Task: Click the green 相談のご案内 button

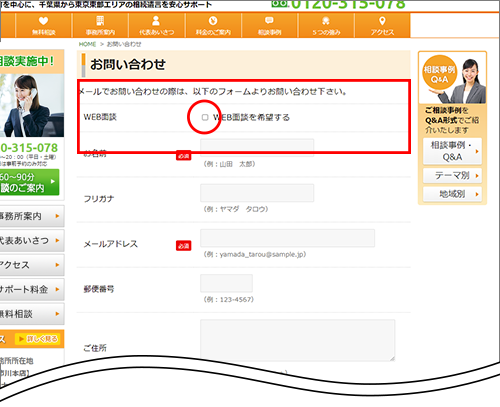Action: 29,182
